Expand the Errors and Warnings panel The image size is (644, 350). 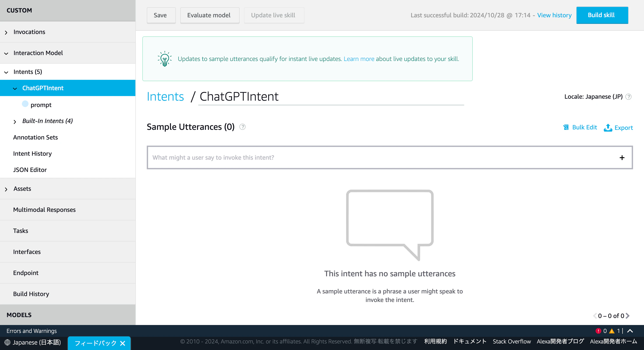pos(630,331)
